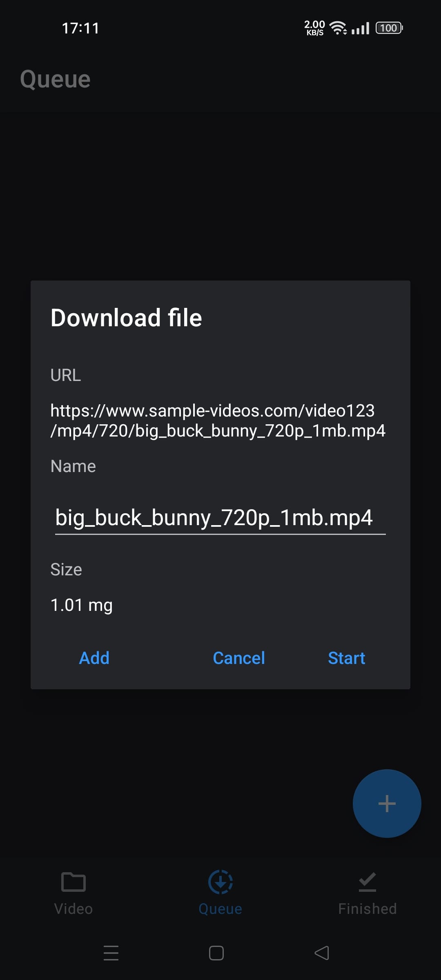Tap the Queue download icon in bottom navigation
This screenshot has height=980, width=441.
coord(220,882)
